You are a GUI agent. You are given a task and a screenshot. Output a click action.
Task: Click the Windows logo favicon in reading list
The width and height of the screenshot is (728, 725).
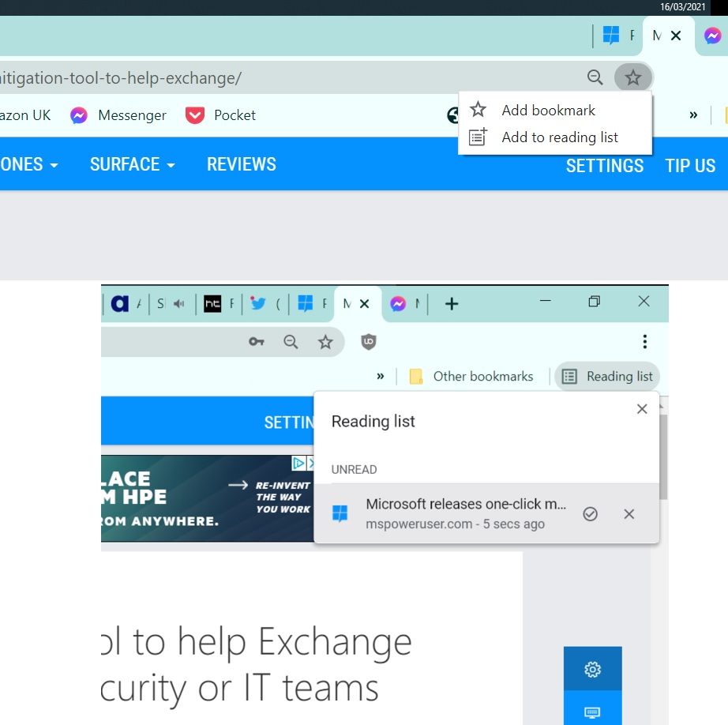(x=340, y=513)
